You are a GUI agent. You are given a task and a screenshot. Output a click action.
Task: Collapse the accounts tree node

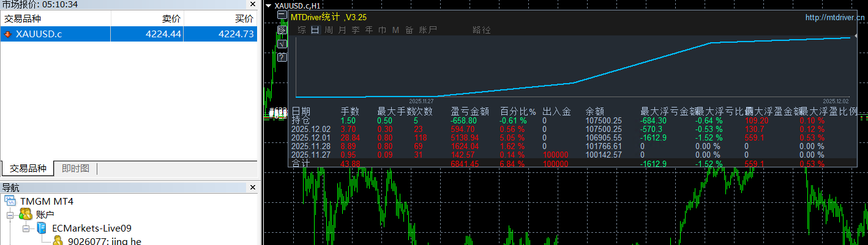(x=10, y=215)
